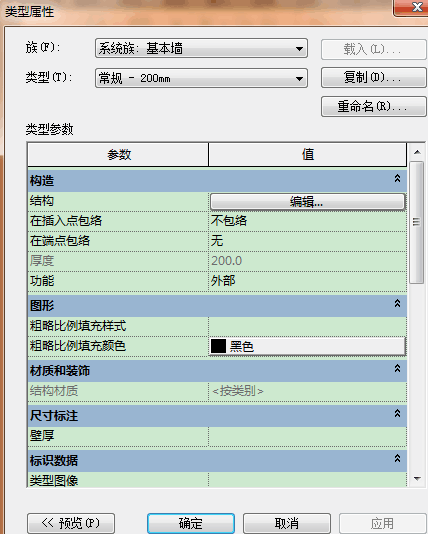The height and width of the screenshot is (534, 428).
Task: Open the 族 family dropdown
Action: click(x=201, y=48)
